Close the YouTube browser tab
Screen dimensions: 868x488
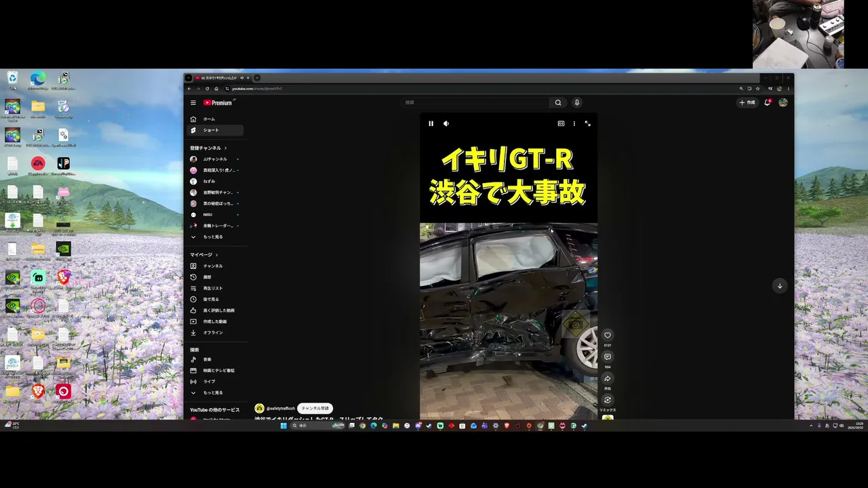248,78
